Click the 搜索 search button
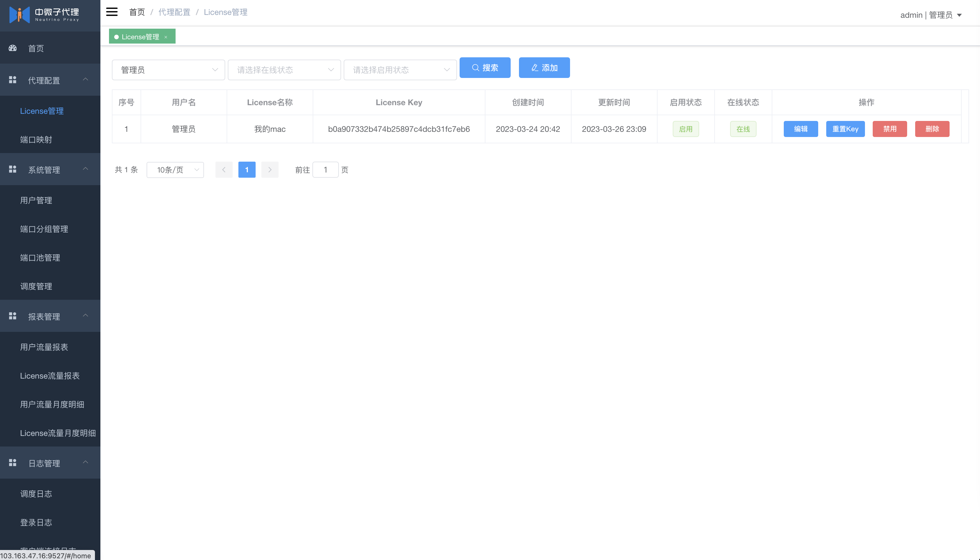Viewport: 980px width, 560px height. click(485, 68)
